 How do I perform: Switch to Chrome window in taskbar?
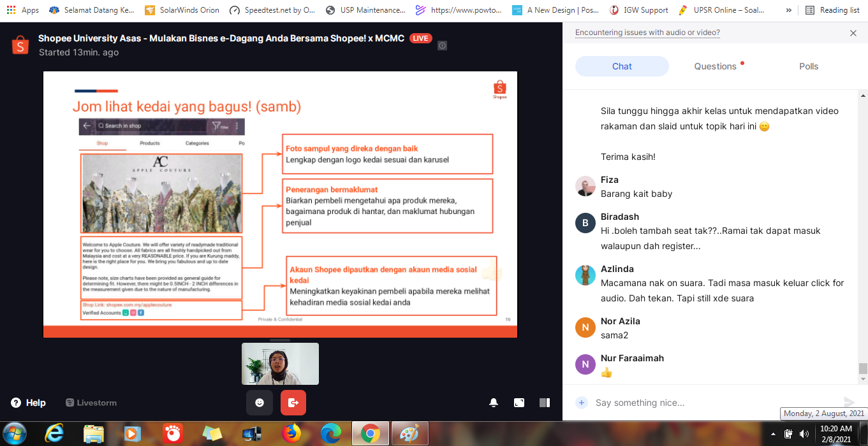tap(370, 433)
